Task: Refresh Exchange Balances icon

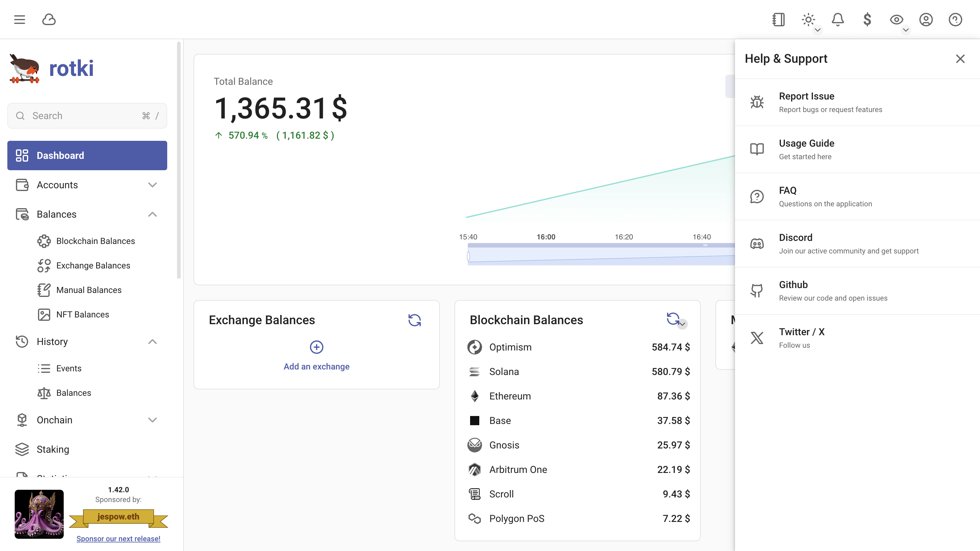Action: pos(414,320)
